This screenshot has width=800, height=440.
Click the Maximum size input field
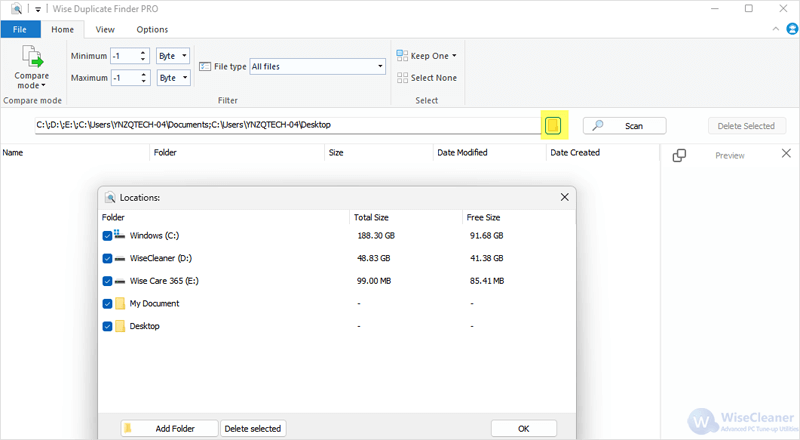click(125, 78)
